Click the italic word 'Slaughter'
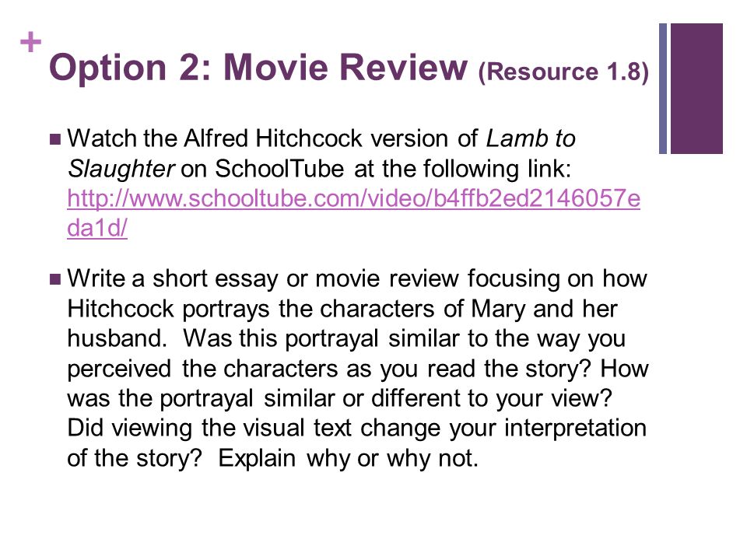Image resolution: width=747 pixels, height=560 pixels. pos(121,169)
